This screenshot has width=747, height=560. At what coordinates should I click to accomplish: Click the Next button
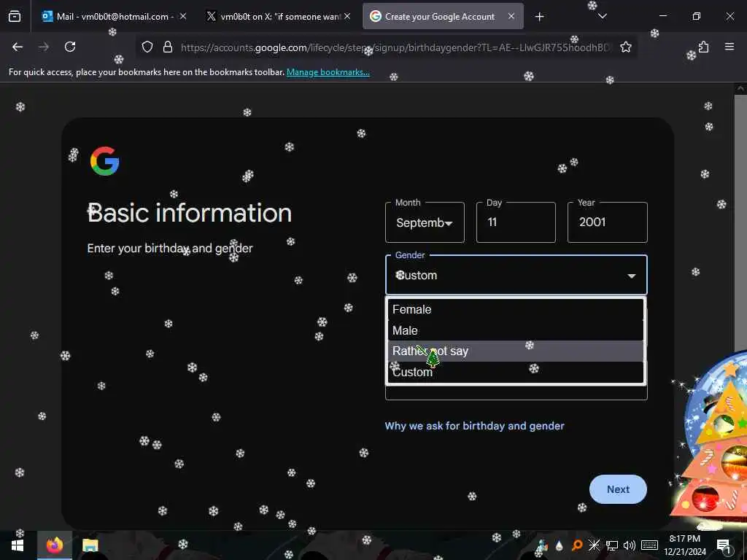618,489
